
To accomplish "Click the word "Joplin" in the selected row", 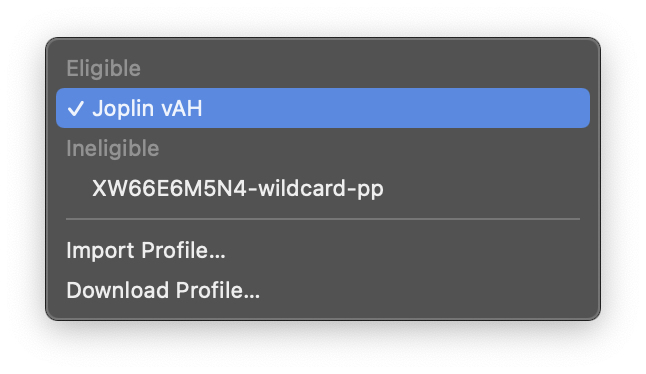I will [x=123, y=109].
